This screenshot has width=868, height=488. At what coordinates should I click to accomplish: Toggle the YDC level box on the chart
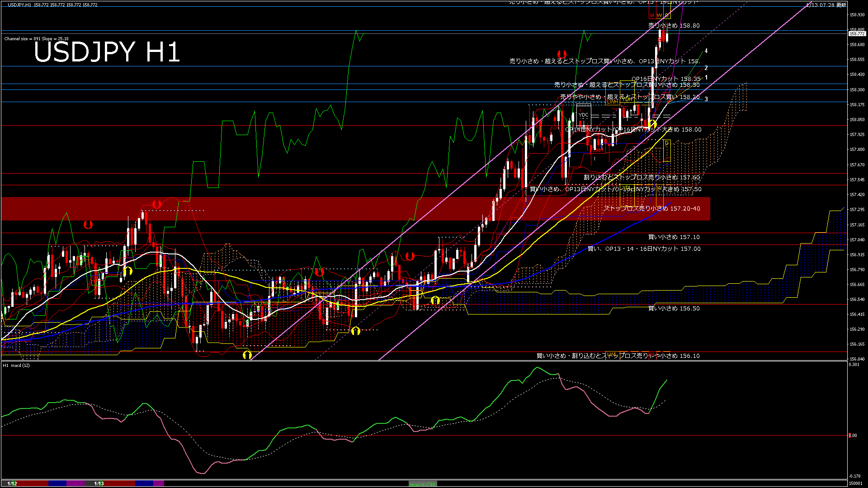click(584, 115)
